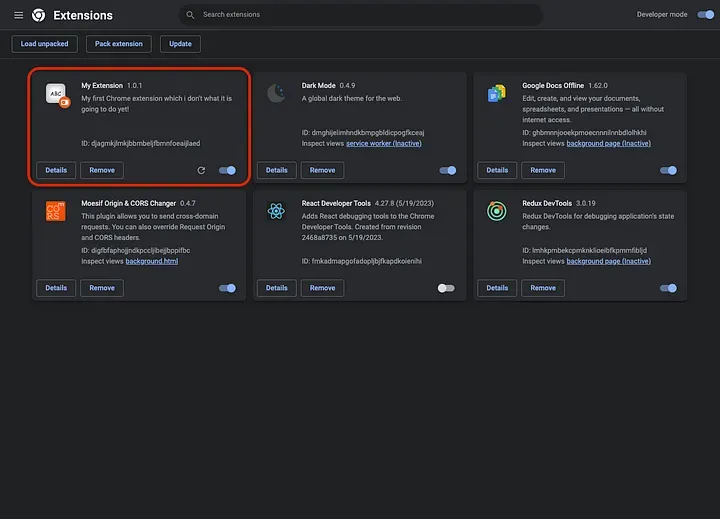Open Details for Moesif Origin & CORS Changer
This screenshot has width=720, height=519.
click(x=56, y=288)
